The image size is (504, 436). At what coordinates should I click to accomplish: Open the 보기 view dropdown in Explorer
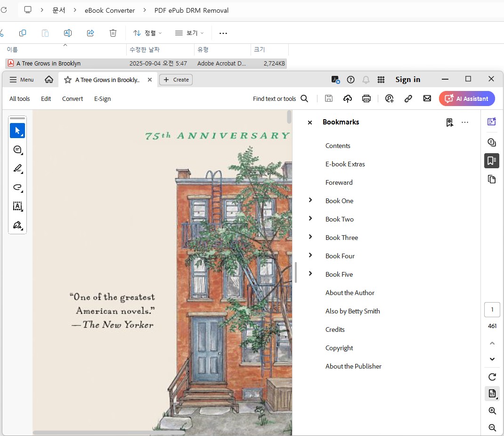coord(189,33)
